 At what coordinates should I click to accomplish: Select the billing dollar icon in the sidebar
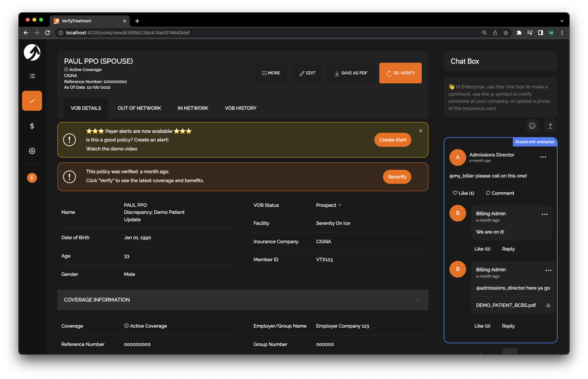[x=32, y=126]
